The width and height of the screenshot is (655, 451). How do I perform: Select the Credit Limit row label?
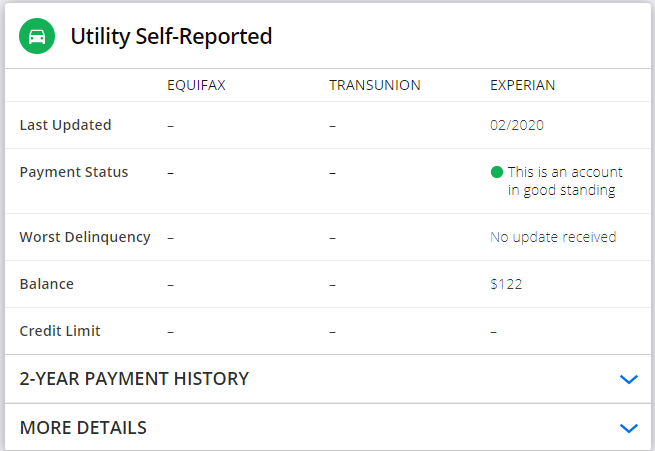tap(60, 331)
